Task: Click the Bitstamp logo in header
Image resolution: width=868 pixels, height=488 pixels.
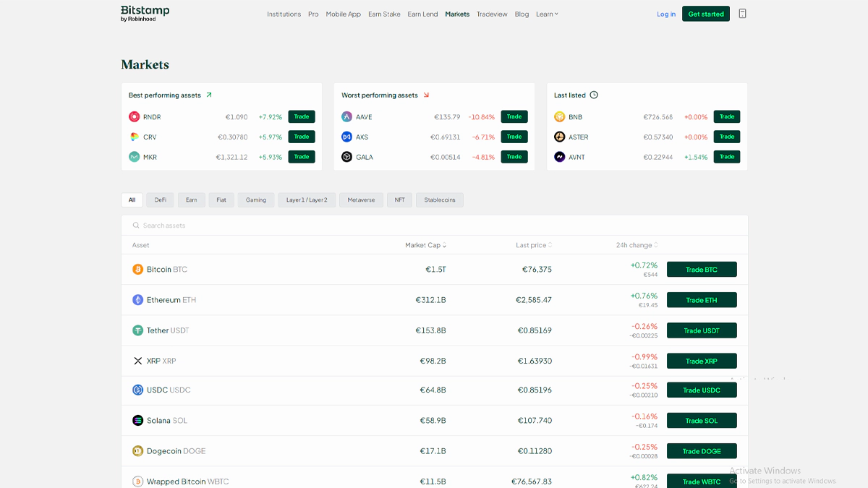Action: tap(145, 13)
